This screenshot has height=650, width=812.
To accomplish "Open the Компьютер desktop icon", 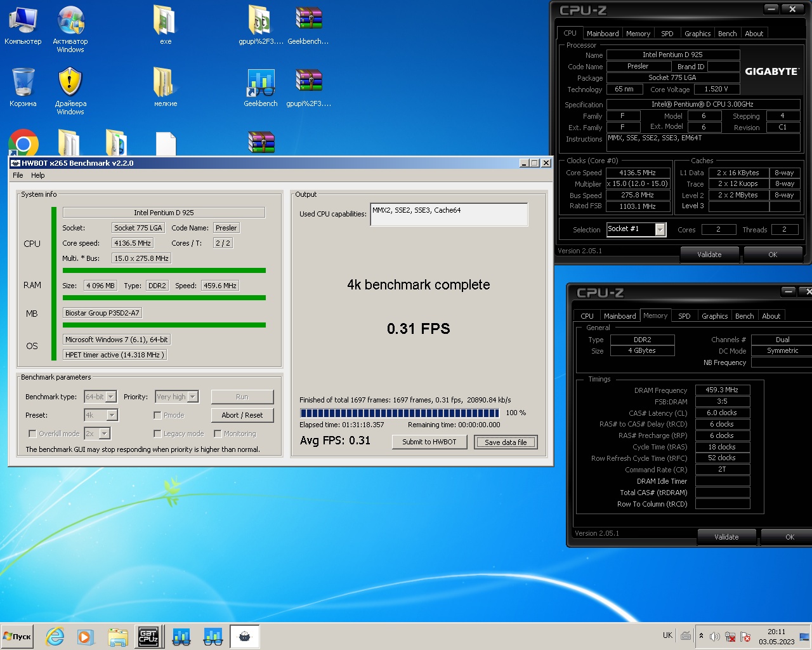I will click(x=23, y=25).
